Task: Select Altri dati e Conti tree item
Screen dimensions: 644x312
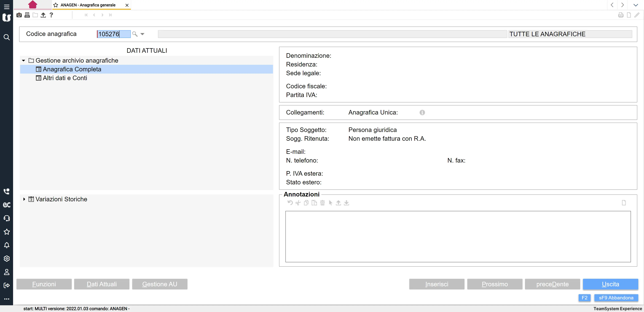Action: click(x=65, y=78)
